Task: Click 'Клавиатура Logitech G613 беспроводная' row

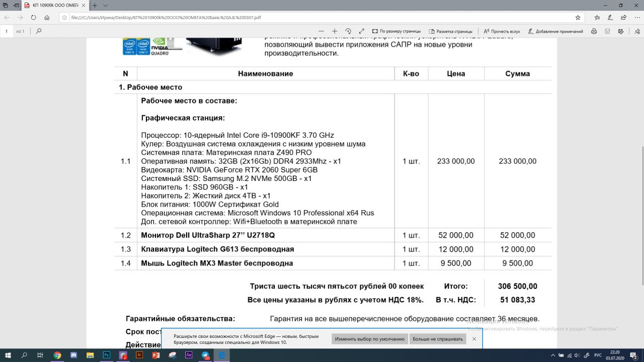Action: point(333,249)
